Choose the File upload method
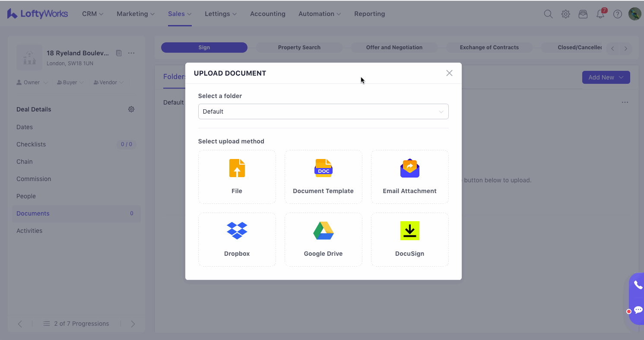The width and height of the screenshot is (644, 340). click(237, 177)
